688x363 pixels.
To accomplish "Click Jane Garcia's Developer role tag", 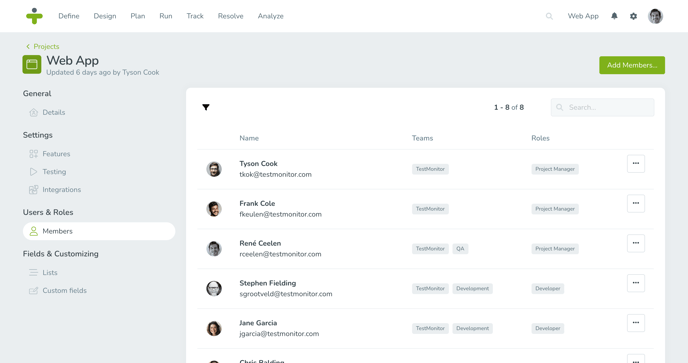I will (x=548, y=328).
